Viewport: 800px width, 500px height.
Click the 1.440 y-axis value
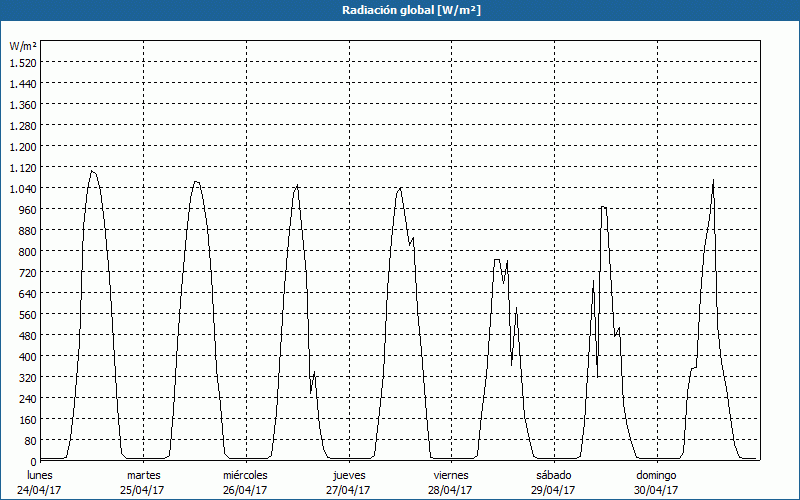point(23,84)
